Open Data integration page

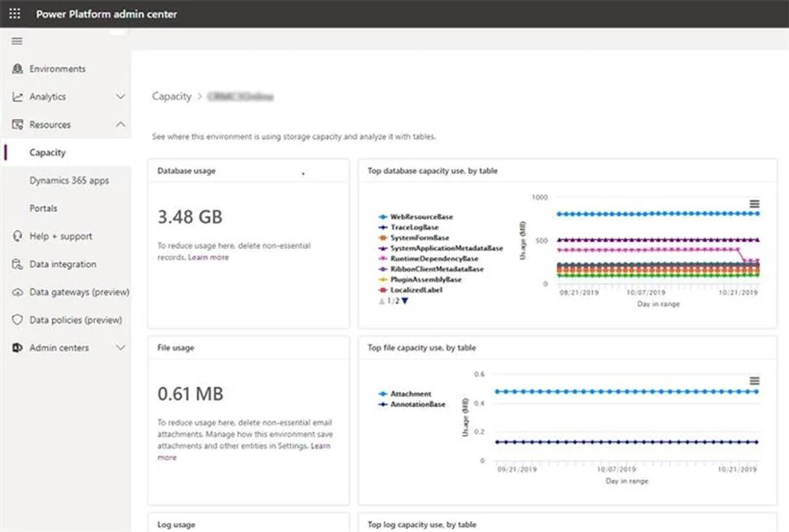(63, 265)
